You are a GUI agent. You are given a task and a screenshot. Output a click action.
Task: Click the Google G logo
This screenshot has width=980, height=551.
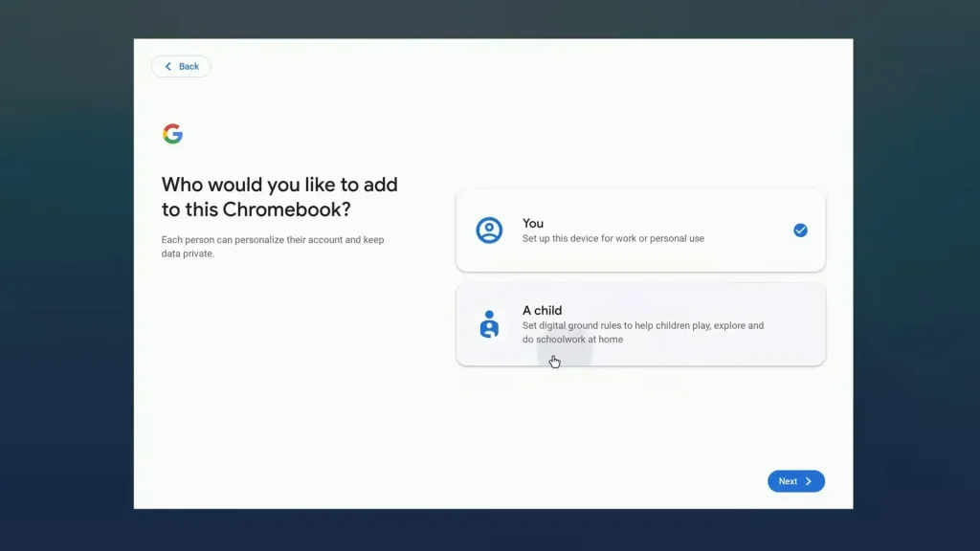pyautogui.click(x=173, y=134)
